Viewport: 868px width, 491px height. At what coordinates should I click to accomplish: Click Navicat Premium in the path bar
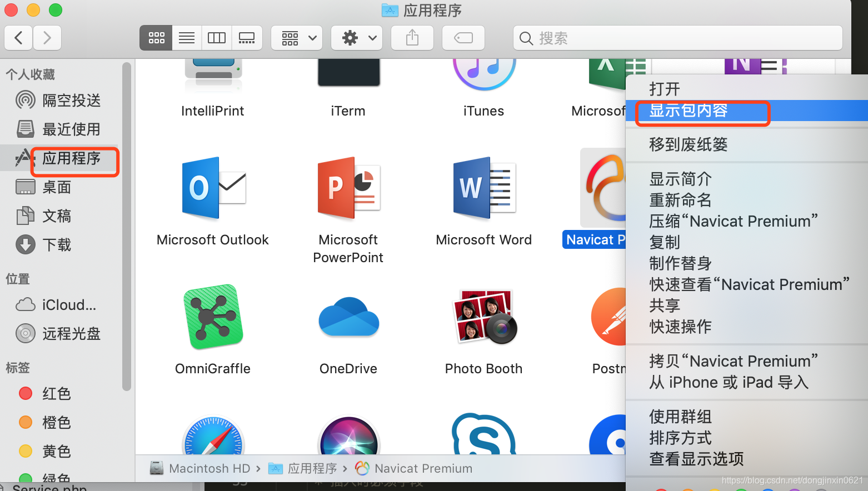[414, 468]
